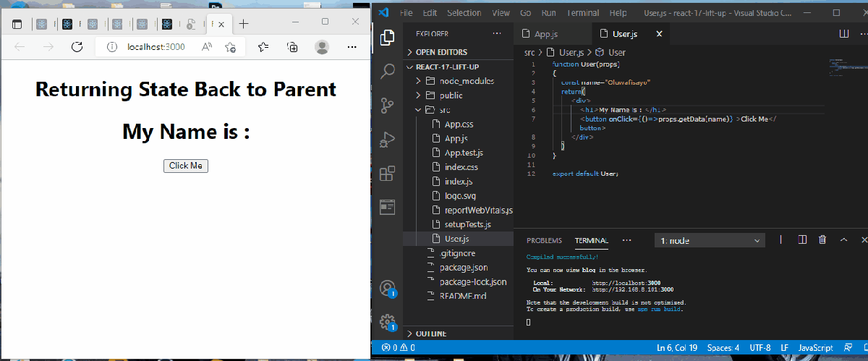Open the Go menu in VS Code
Viewport: 868px width, 361px height.
[x=526, y=13]
